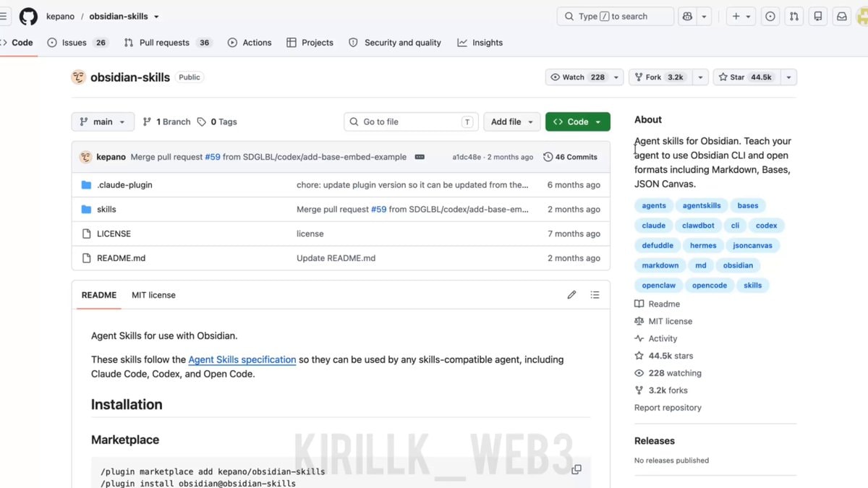Viewport: 868px width, 488px height.
Task: Open MIT license link in About sidebar
Action: coord(663,322)
